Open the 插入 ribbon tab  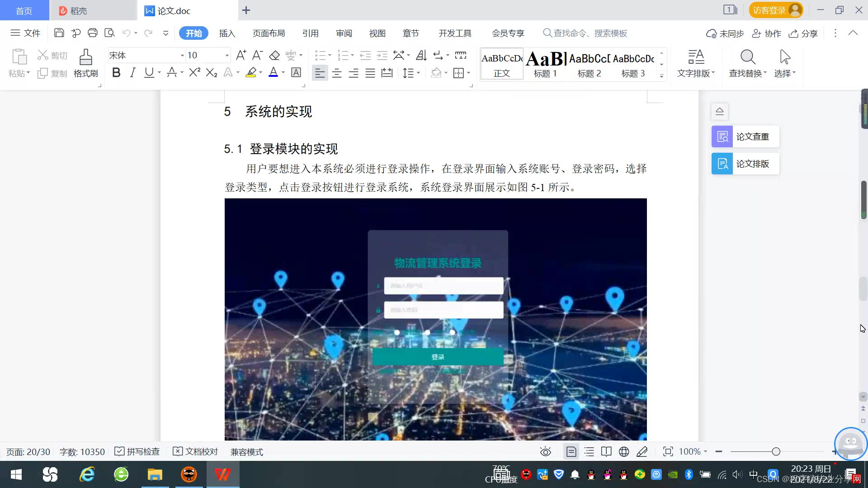point(227,33)
